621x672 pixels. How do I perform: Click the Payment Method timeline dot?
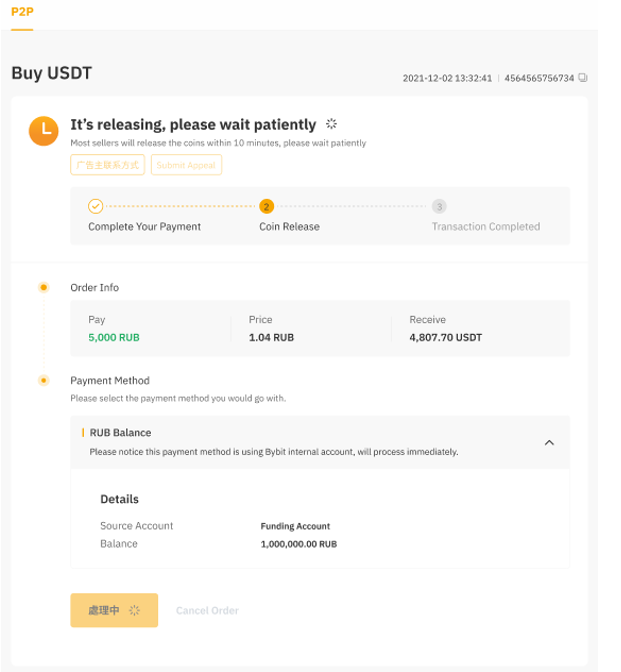[43, 381]
